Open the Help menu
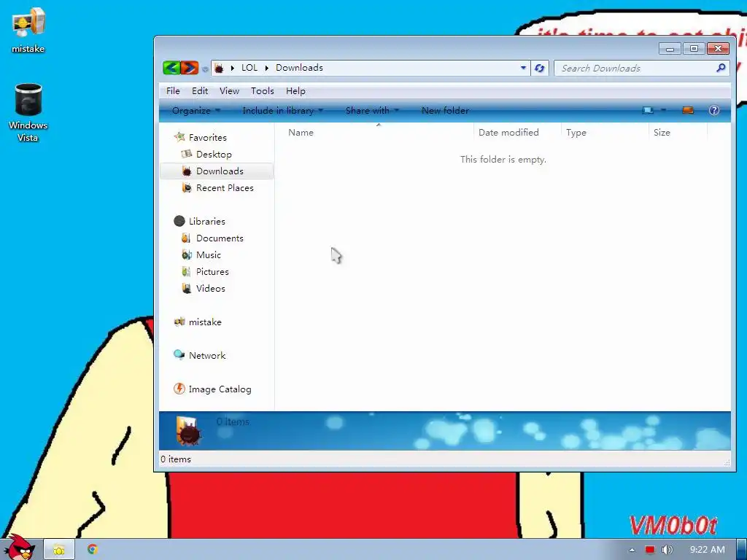Screen dimensions: 747x560 point(295,91)
